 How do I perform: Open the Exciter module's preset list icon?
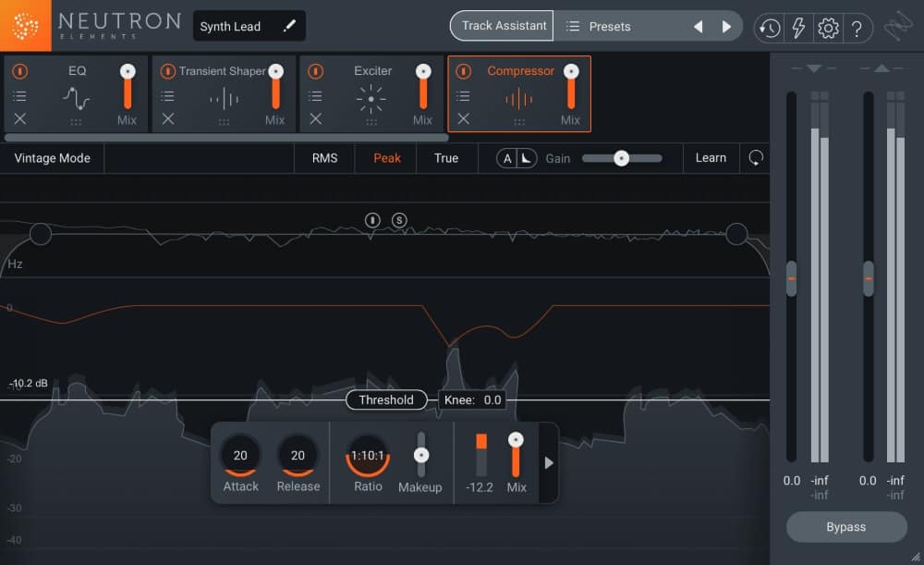[x=316, y=95]
